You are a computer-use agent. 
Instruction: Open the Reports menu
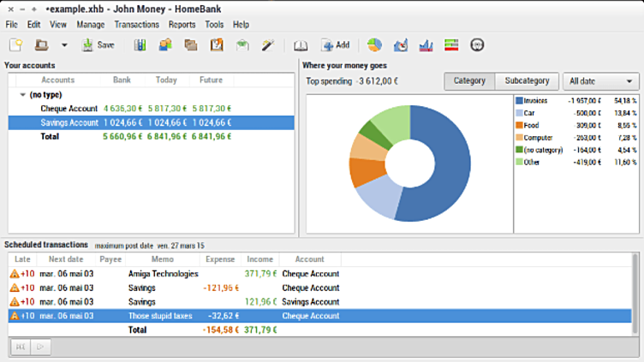point(182,25)
